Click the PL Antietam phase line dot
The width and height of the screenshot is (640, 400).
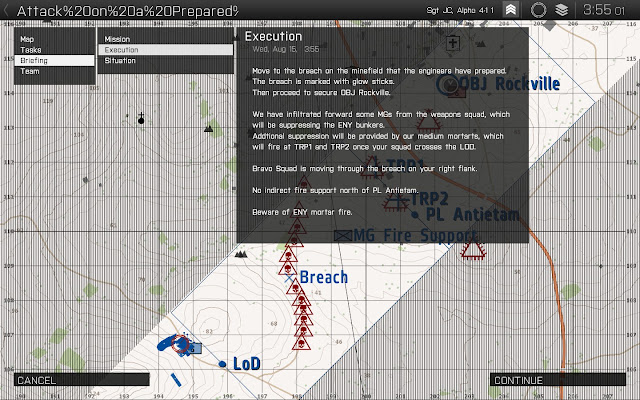point(415,215)
